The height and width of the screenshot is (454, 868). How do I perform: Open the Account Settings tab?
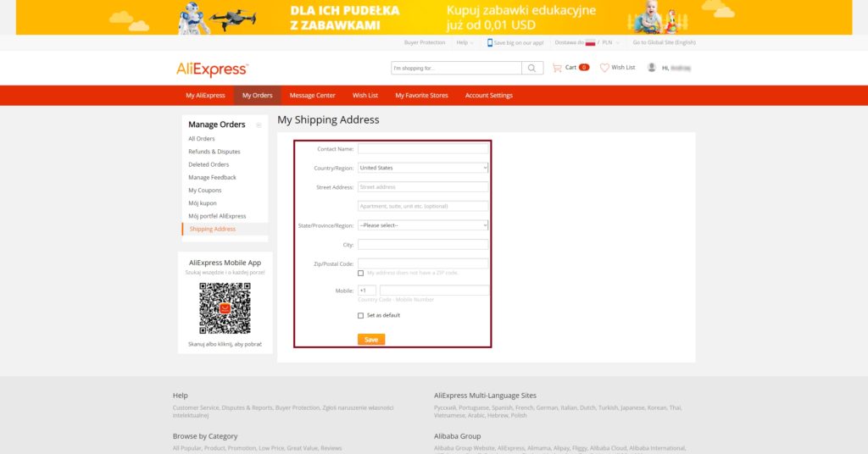pos(488,96)
